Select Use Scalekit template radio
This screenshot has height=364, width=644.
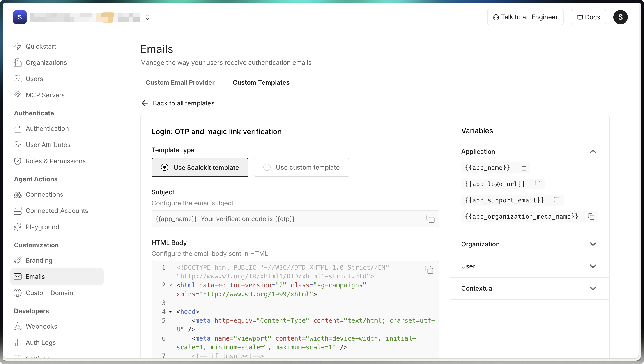click(x=165, y=167)
